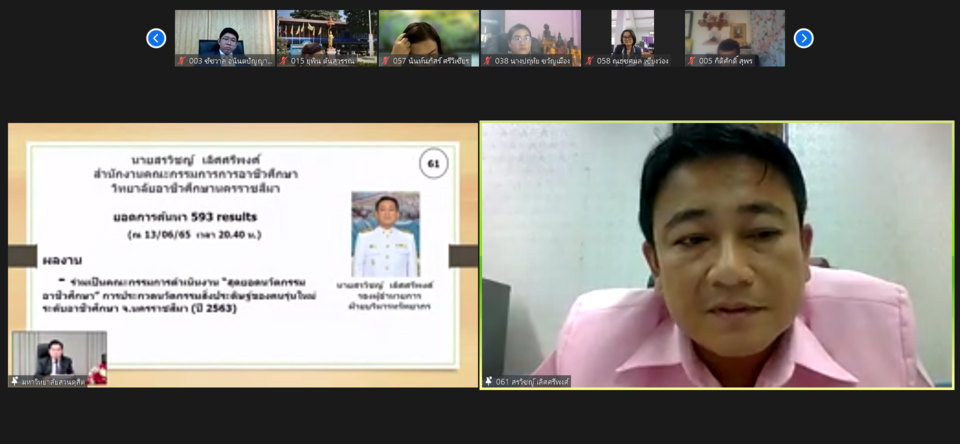Click the right arrow to show more participants
The image size is (960, 444).
click(803, 38)
